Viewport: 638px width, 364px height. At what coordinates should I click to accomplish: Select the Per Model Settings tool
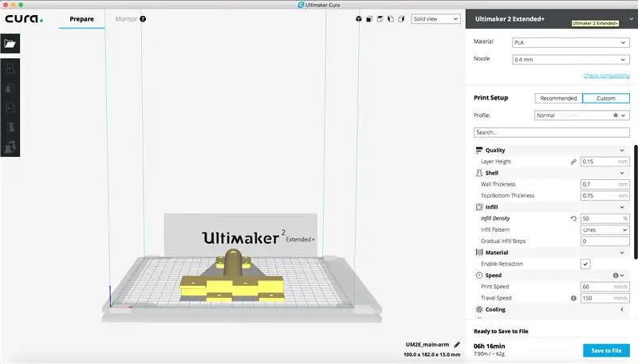tap(10, 147)
